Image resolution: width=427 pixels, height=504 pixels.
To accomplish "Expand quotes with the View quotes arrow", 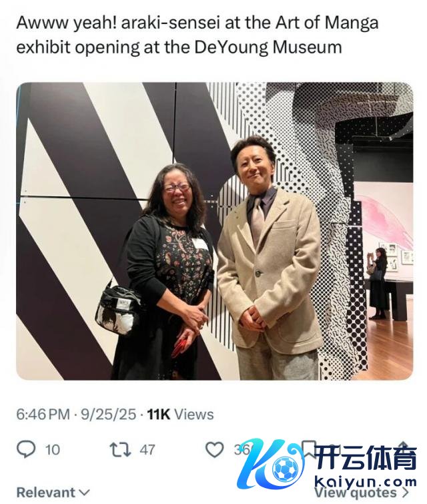I will [x=406, y=493].
